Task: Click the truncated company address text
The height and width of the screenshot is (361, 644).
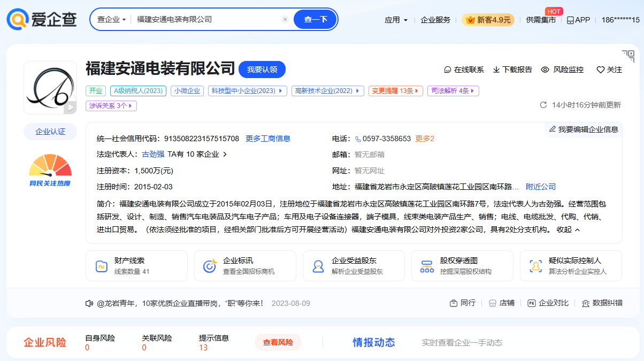Action: coord(437,187)
